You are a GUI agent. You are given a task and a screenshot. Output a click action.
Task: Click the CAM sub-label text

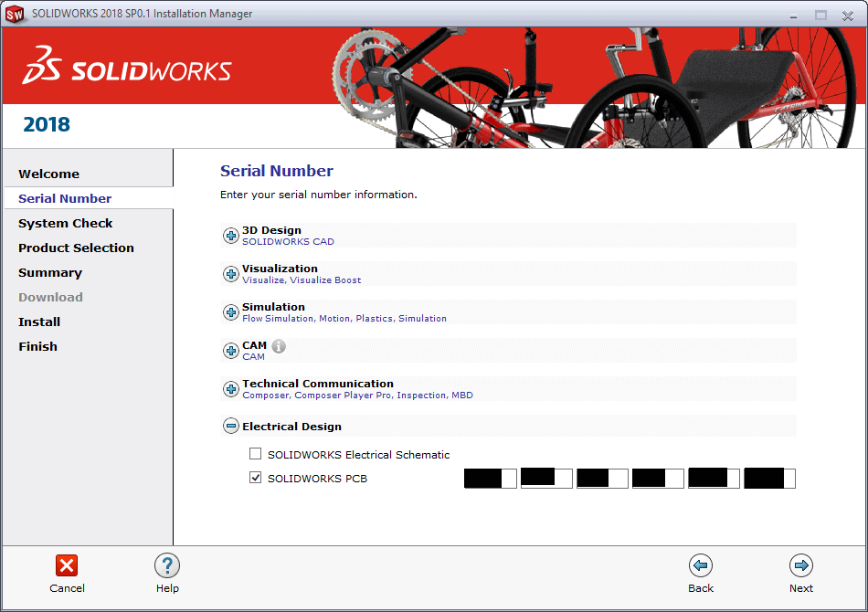point(253,357)
